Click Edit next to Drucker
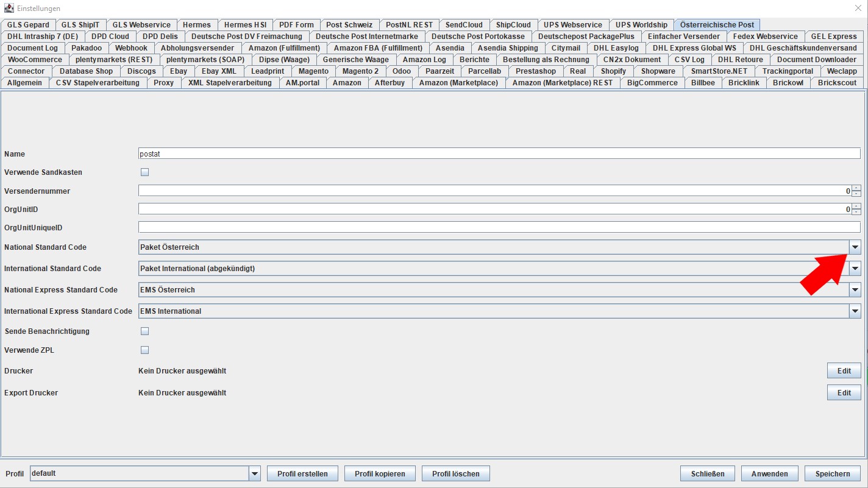The image size is (868, 488). tap(844, 370)
